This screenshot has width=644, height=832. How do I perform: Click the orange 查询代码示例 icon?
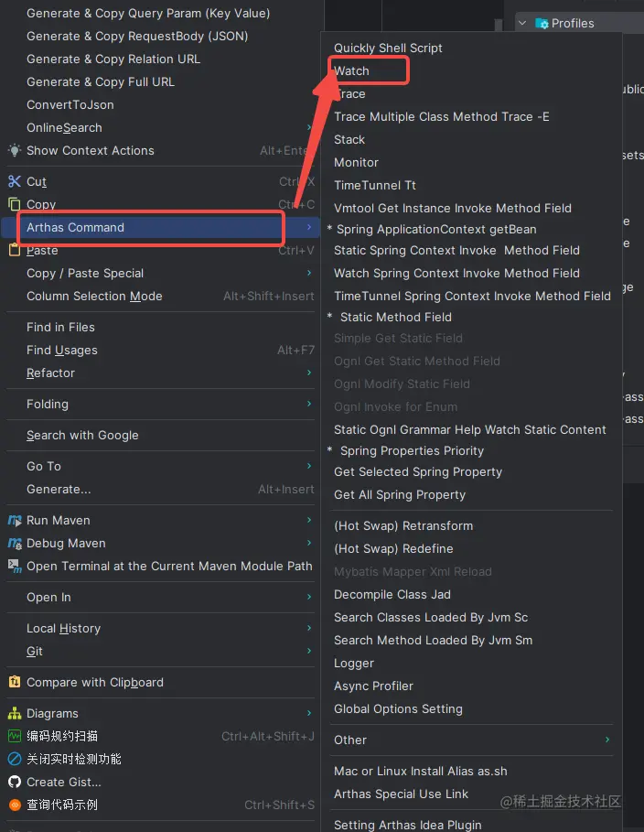pyautogui.click(x=15, y=805)
